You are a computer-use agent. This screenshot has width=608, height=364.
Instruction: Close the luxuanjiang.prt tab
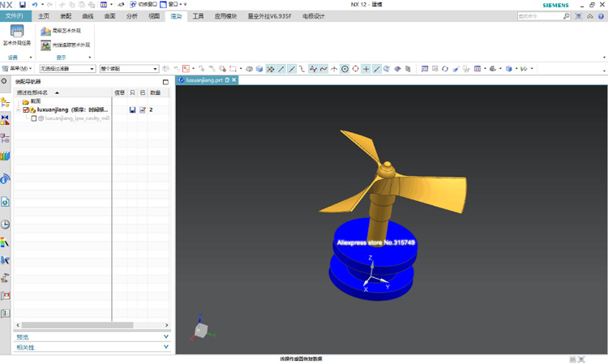click(x=233, y=80)
